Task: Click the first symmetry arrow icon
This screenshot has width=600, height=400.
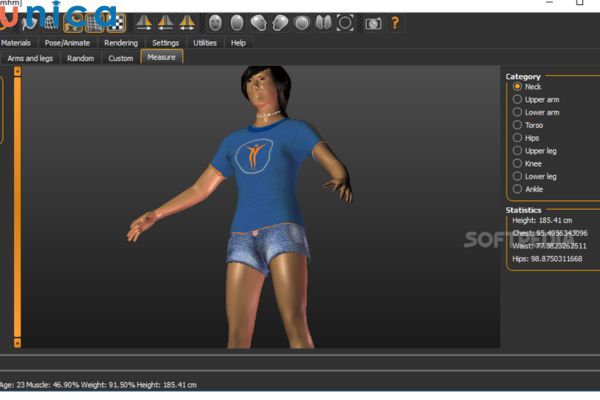Action: pos(144,22)
